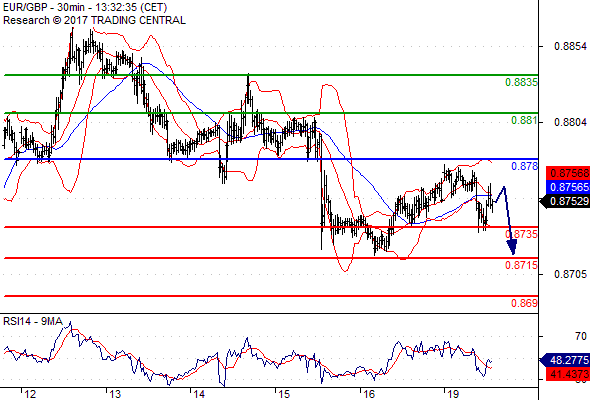Click the blue 48.2775 RSI value tag
The image size is (590, 400).
[565, 360]
